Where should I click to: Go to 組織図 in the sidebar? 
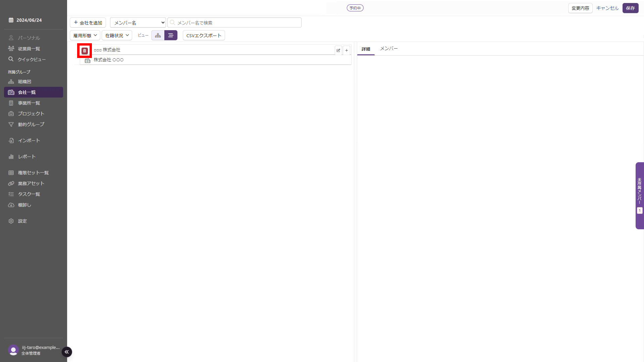point(34,81)
